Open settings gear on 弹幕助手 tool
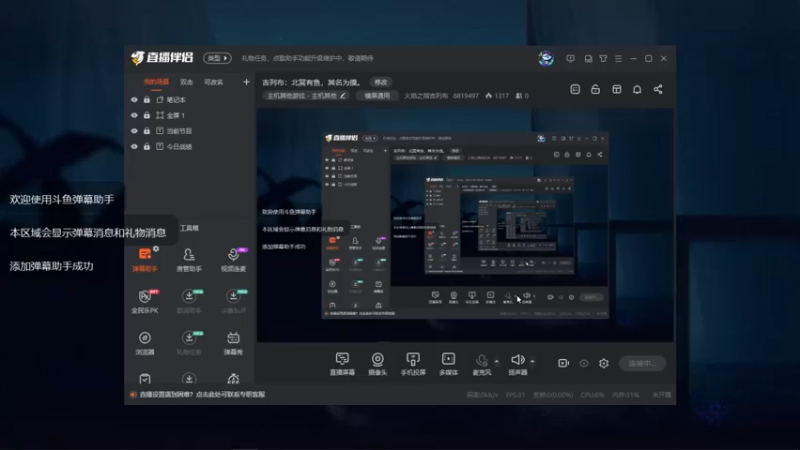 pyautogui.click(x=156, y=248)
